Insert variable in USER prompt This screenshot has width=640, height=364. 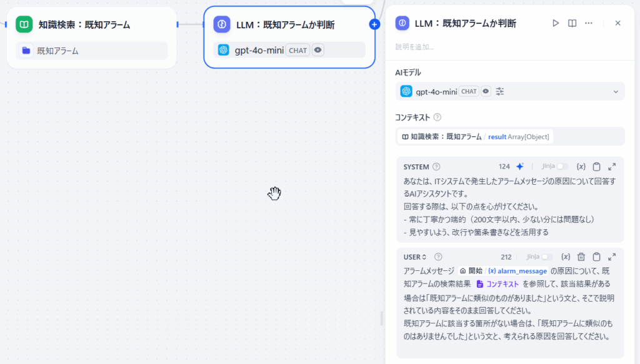pyautogui.click(x=566, y=257)
